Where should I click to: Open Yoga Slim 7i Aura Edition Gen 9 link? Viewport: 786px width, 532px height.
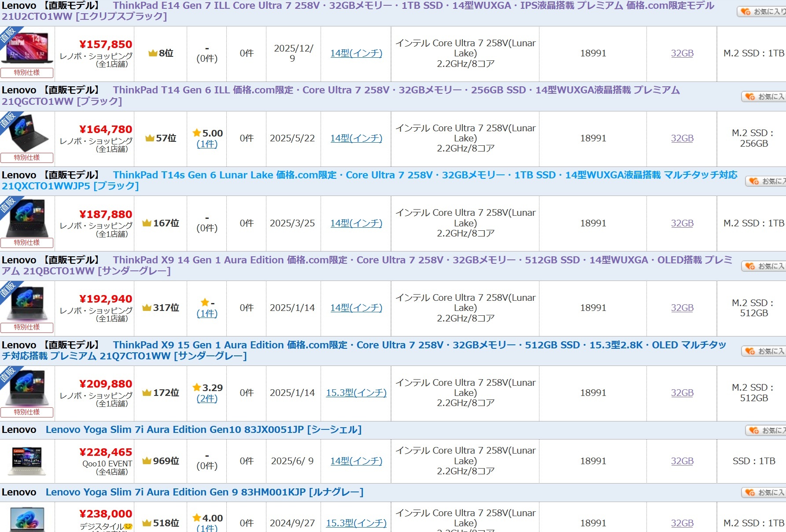(204, 492)
